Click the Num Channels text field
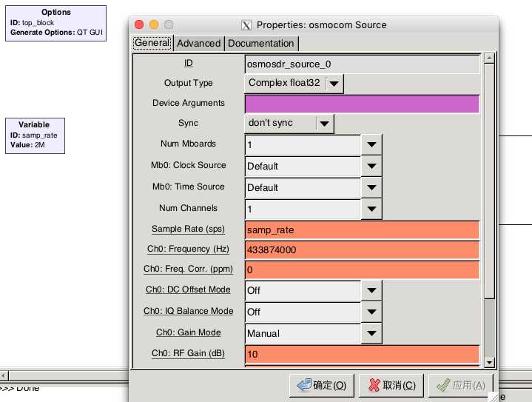The image size is (532, 402). pos(303,210)
